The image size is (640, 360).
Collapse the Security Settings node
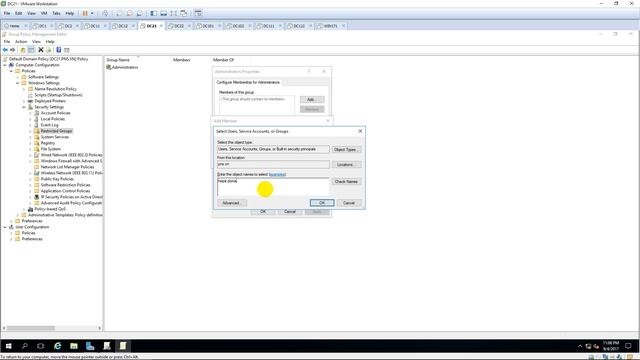pyautogui.click(x=24, y=107)
